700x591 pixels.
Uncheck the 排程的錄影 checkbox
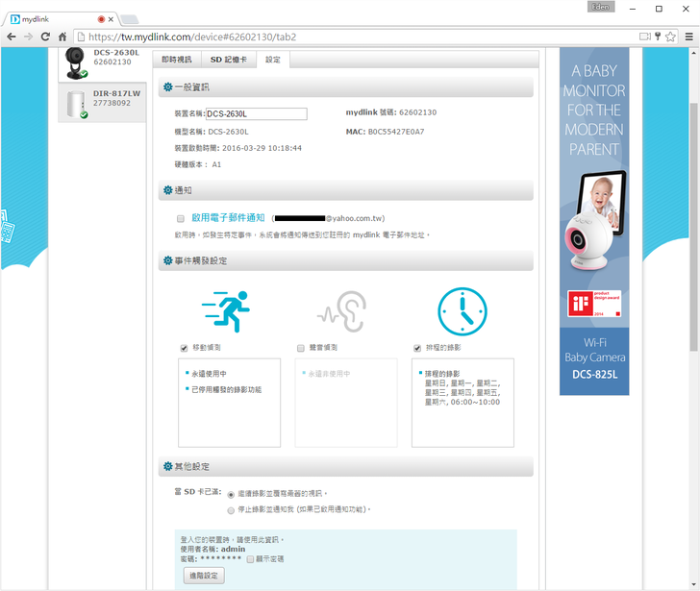[417, 349]
